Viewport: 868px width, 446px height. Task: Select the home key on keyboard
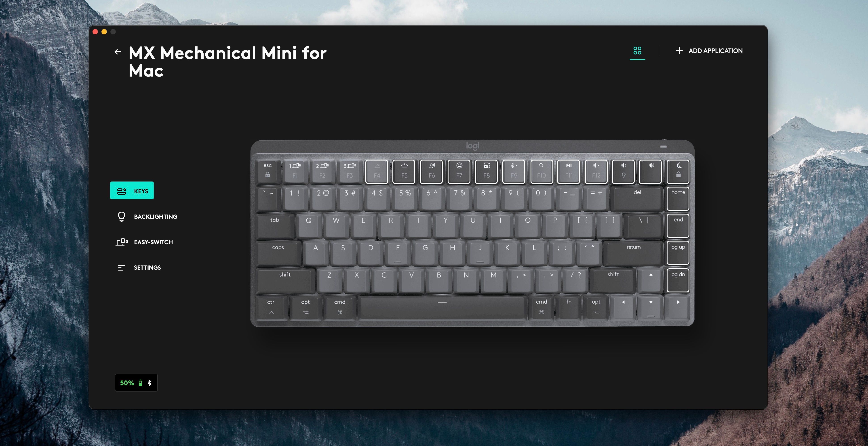click(678, 199)
